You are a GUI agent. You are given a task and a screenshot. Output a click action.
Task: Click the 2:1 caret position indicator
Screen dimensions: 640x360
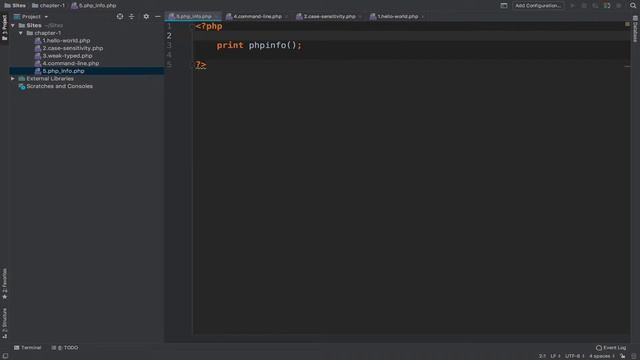click(542, 356)
